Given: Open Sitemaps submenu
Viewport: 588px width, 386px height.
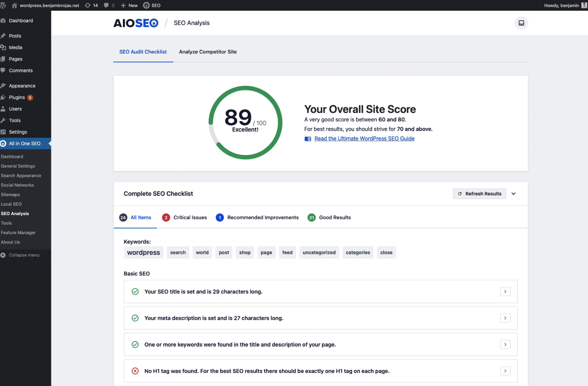Looking at the screenshot, I should coord(10,195).
